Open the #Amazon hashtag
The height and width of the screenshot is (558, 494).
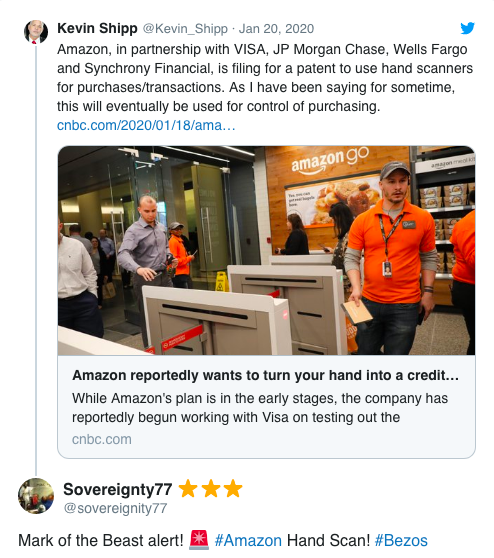coord(248,540)
